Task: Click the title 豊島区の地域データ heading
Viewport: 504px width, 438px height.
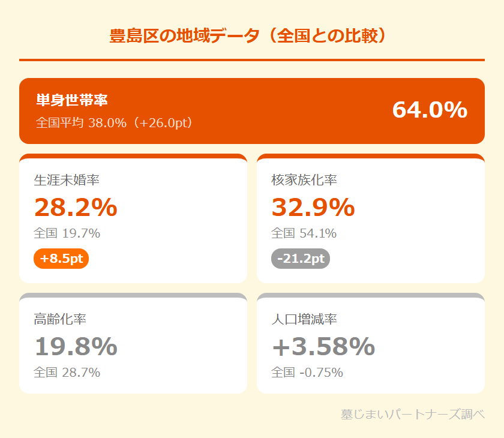Action: pos(251,35)
